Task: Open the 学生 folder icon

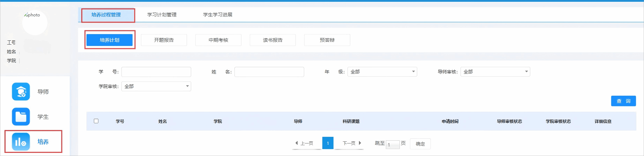Action: point(21,117)
